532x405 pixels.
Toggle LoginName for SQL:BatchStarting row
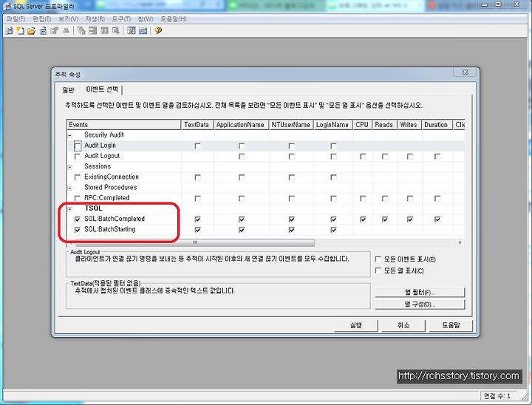click(x=333, y=230)
